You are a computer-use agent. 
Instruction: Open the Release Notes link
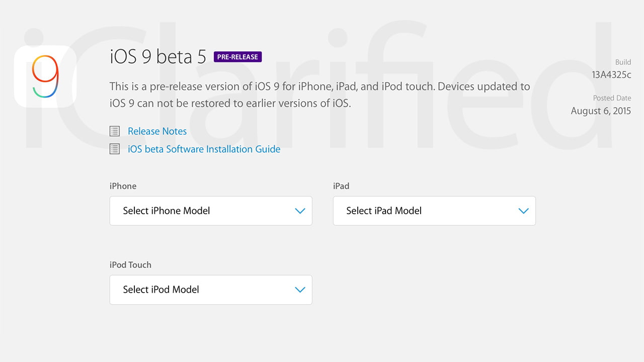click(x=157, y=131)
